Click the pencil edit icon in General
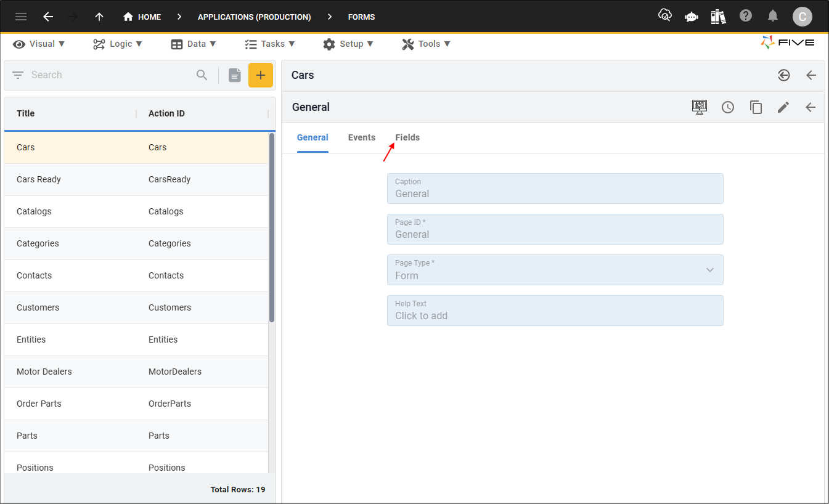Viewport: 829px width, 504px height. point(783,107)
